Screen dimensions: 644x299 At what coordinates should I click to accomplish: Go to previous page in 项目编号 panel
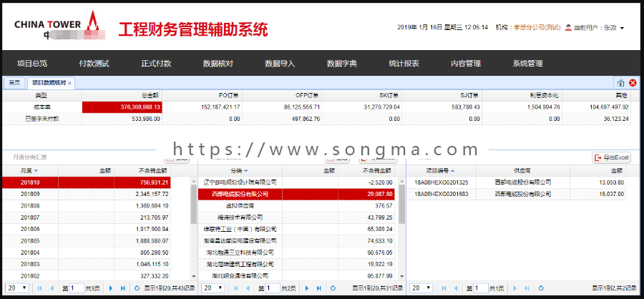tap(456, 288)
